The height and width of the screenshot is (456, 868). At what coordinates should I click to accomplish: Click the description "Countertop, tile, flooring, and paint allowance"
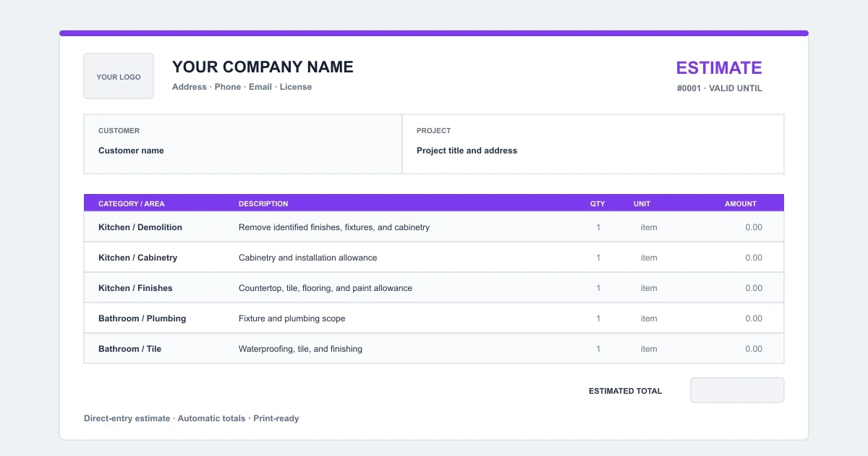point(325,288)
